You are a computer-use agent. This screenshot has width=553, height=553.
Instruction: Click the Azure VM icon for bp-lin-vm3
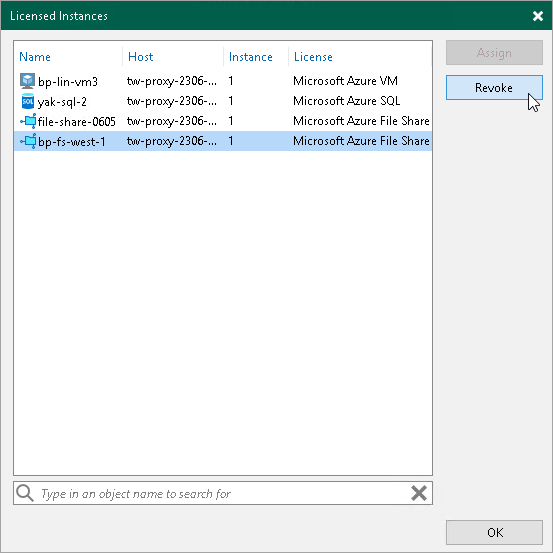pos(27,81)
